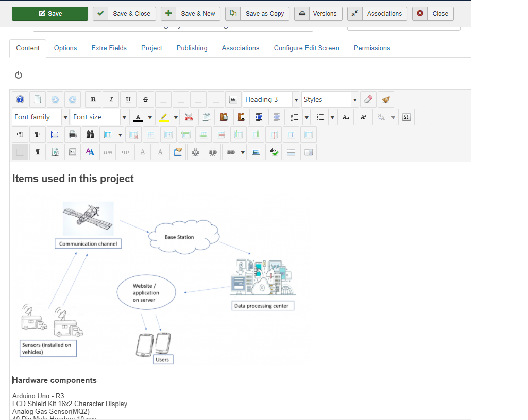This screenshot has width=528, height=420.
Task: Click the spellcheck abc icon
Action: pos(274,152)
